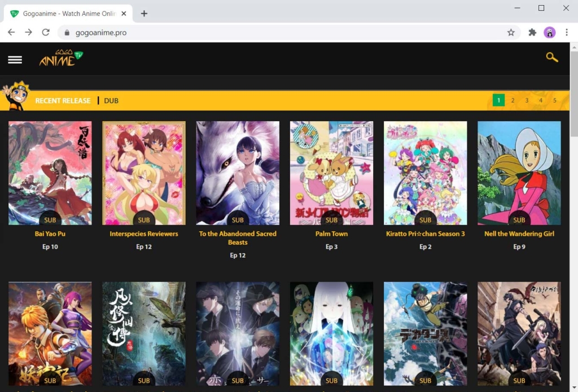Switch to the DUB tab
The image size is (578, 392).
coord(111,100)
